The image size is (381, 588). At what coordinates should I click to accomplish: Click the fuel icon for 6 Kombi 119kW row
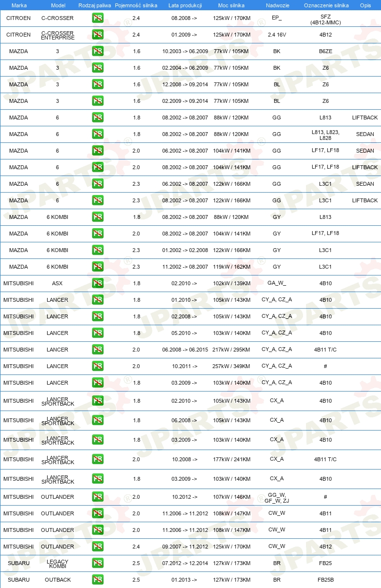pos(97,267)
